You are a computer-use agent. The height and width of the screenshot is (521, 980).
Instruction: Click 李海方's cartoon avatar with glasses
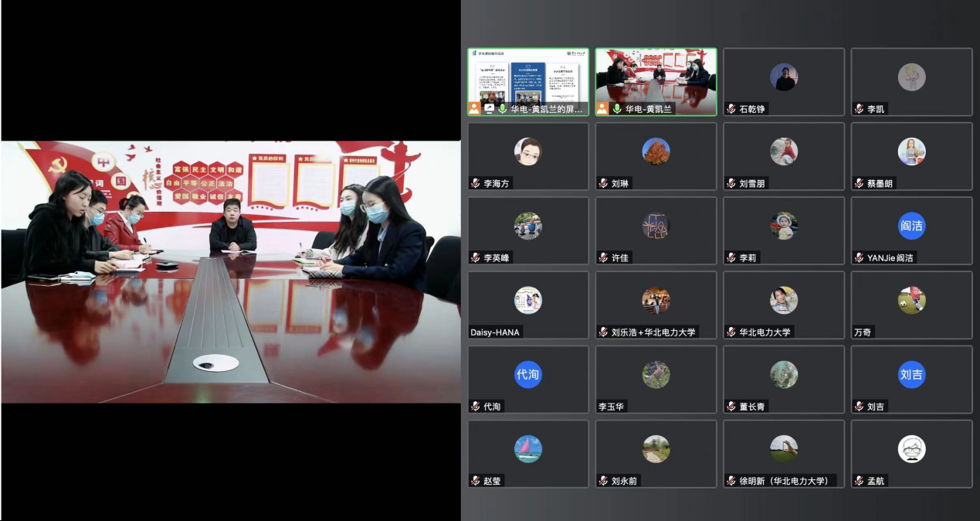pos(528,152)
